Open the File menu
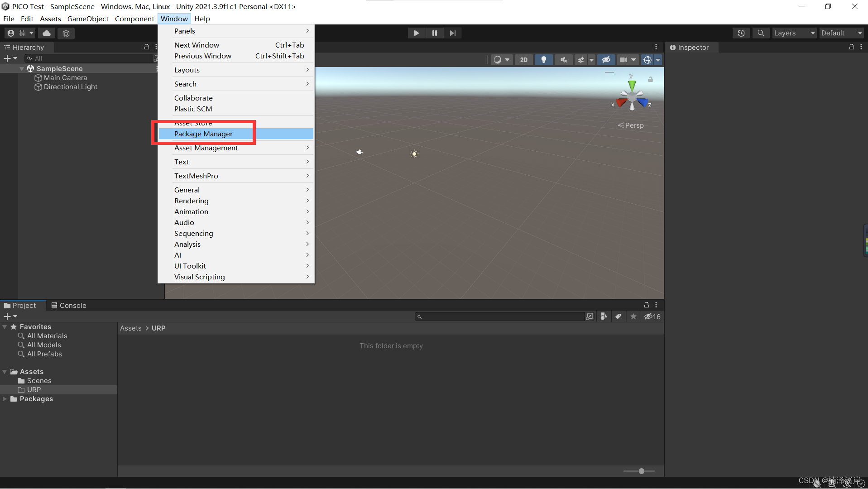Image resolution: width=868 pixels, height=489 pixels. (x=9, y=19)
